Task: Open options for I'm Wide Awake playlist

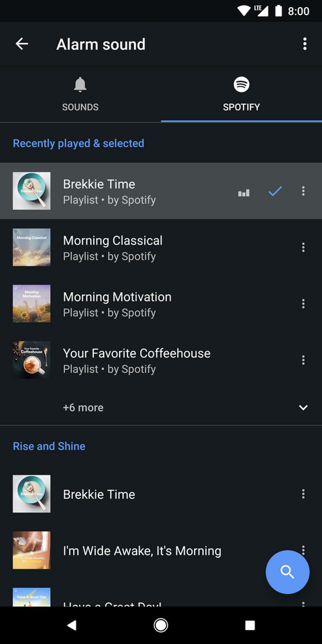Action: coord(303,548)
